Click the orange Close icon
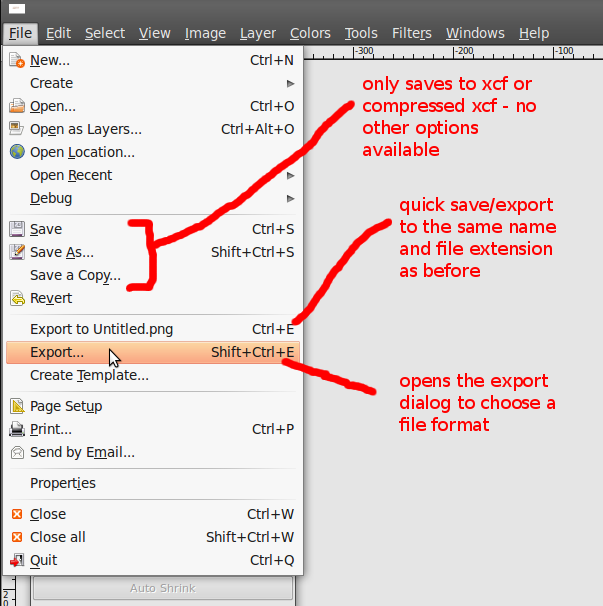 tap(17, 514)
